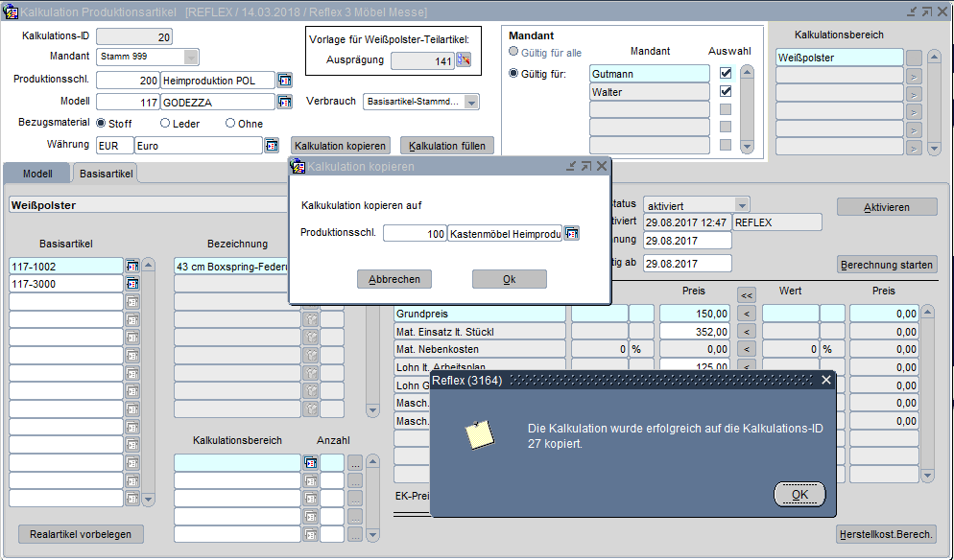
Task: Select the Ohne Bezugsmaterial option
Action: pos(230,123)
